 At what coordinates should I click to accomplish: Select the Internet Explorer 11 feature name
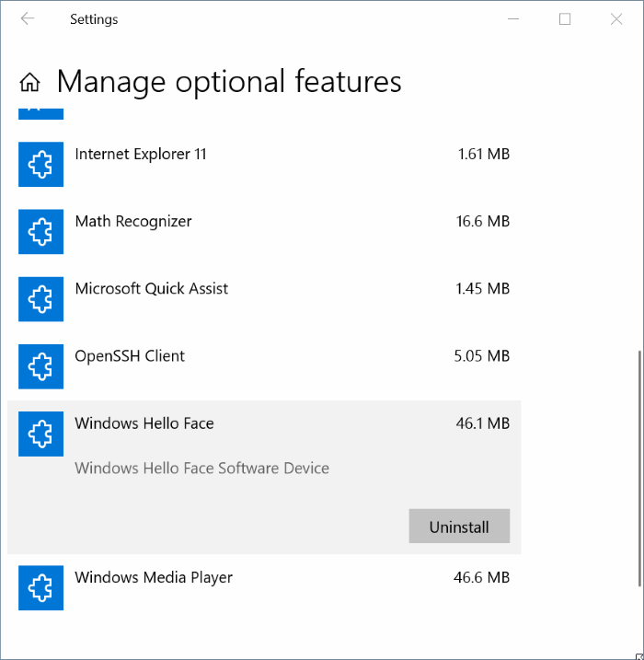click(141, 154)
